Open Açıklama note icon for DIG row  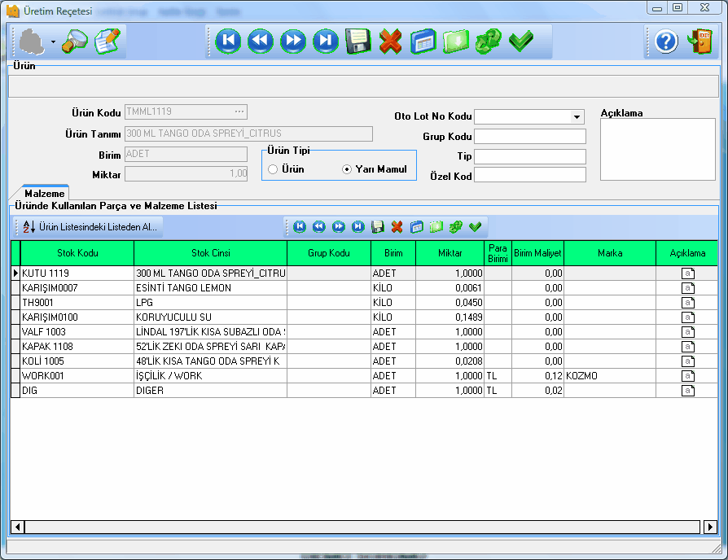pyautogui.click(x=687, y=391)
